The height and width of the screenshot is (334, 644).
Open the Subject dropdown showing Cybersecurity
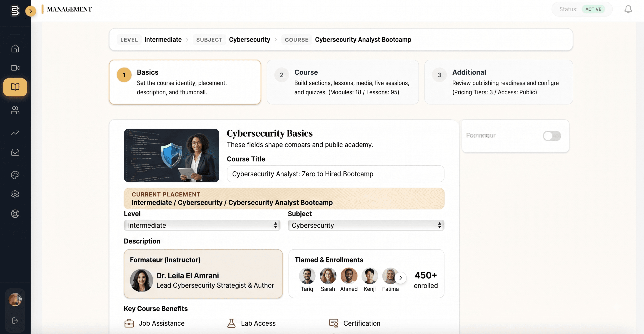pos(366,225)
